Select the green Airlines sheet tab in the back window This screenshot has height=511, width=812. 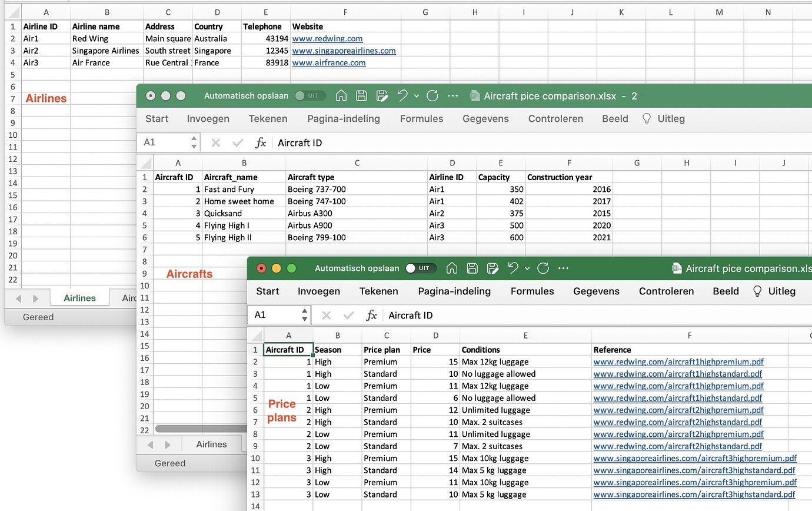[79, 298]
